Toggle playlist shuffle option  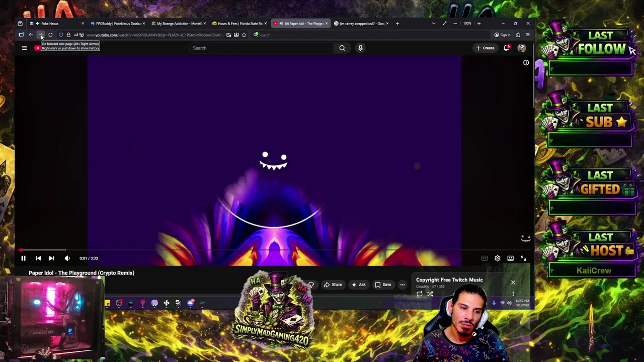click(430, 294)
